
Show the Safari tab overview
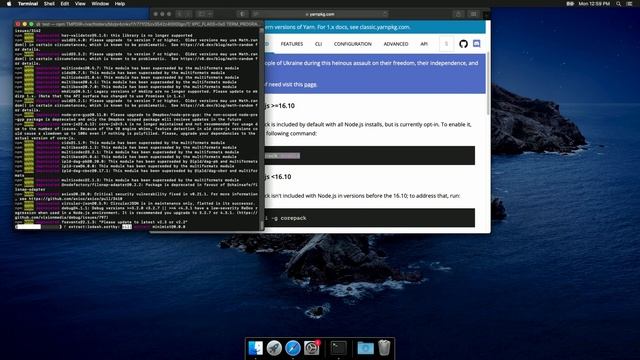(473, 14)
